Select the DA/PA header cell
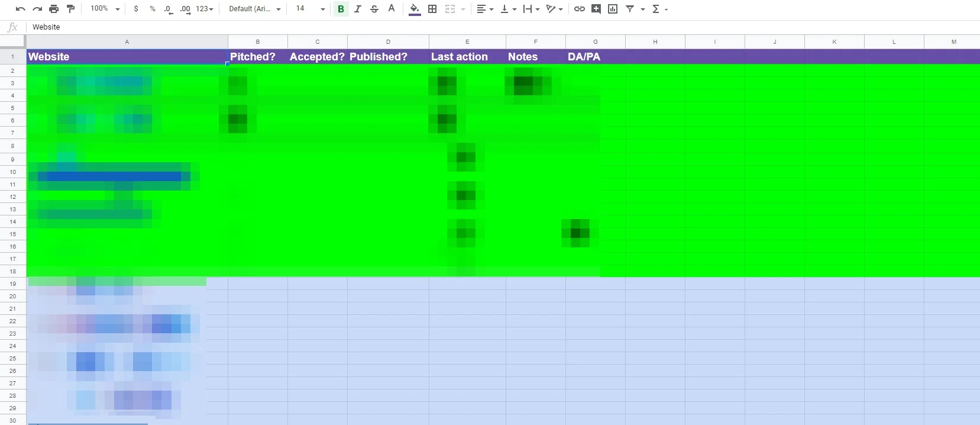Image resolution: width=980 pixels, height=425 pixels. tap(596, 57)
